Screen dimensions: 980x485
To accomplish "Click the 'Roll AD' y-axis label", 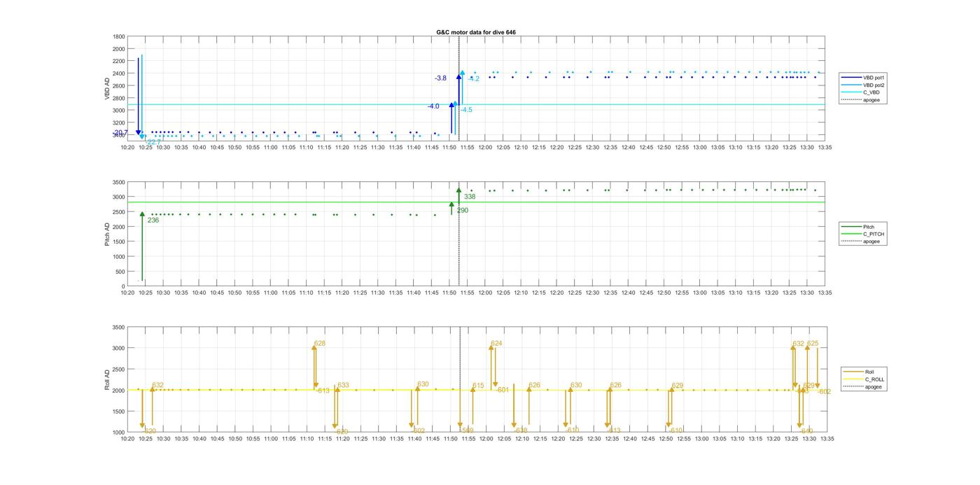I will (x=108, y=380).
